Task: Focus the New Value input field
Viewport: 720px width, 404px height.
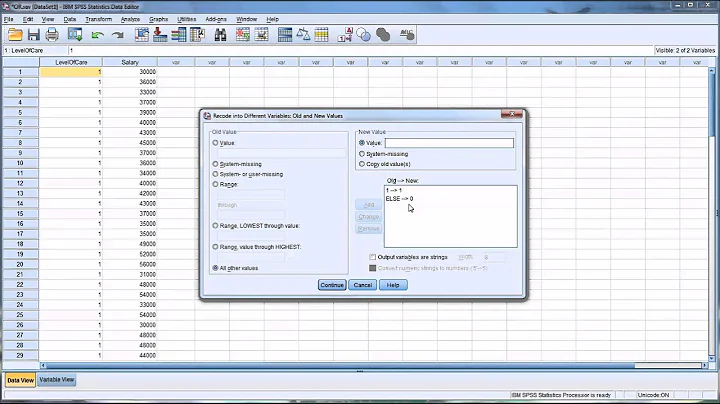Action: tap(449, 143)
